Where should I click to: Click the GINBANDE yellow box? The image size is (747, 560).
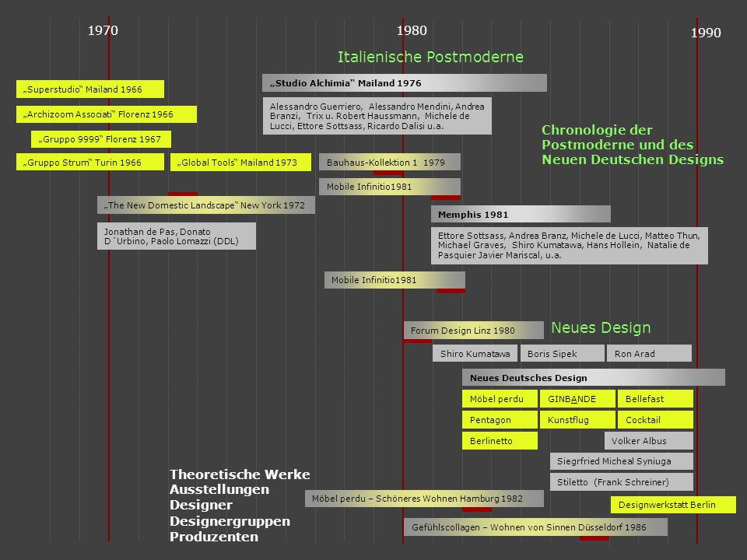coord(577,398)
